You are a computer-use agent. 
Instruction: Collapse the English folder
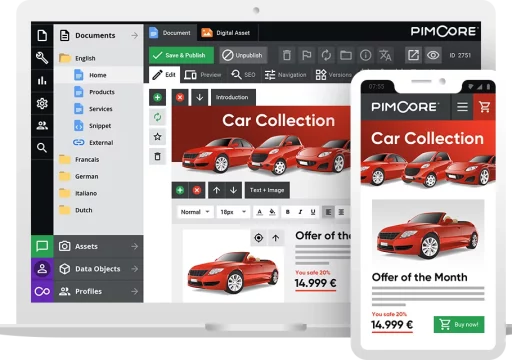(65, 58)
